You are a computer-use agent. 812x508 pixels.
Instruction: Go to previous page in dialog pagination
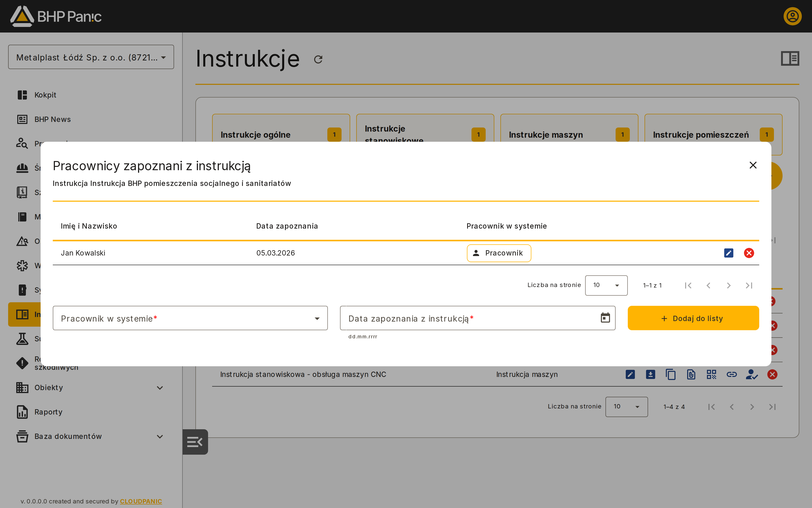(x=708, y=285)
